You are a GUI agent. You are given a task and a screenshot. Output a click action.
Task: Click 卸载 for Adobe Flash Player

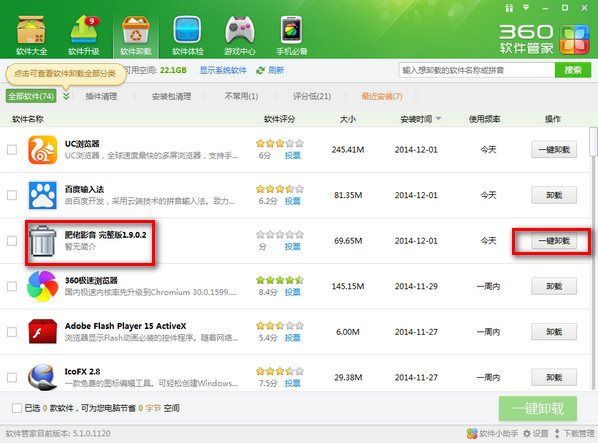pos(554,332)
